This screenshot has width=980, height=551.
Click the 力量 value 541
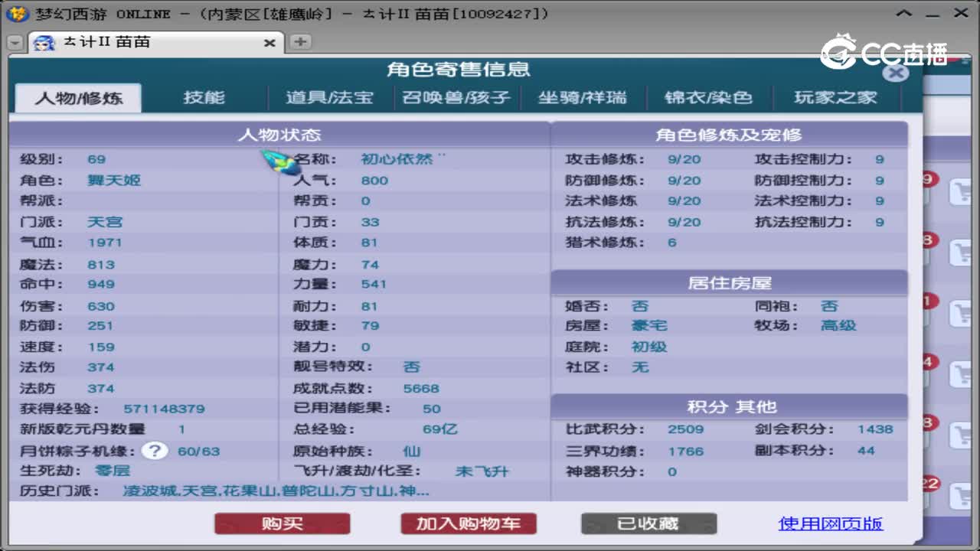click(374, 284)
